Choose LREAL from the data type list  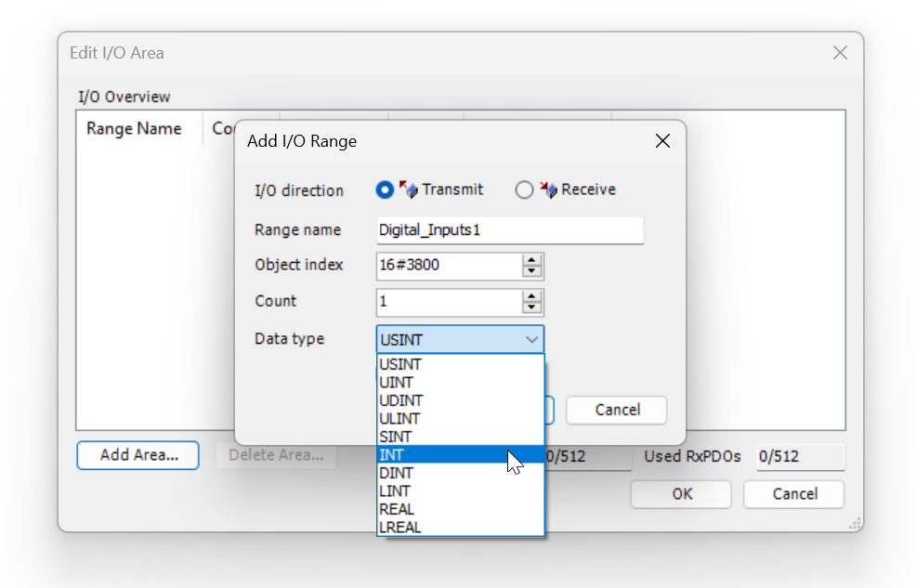coord(461,528)
